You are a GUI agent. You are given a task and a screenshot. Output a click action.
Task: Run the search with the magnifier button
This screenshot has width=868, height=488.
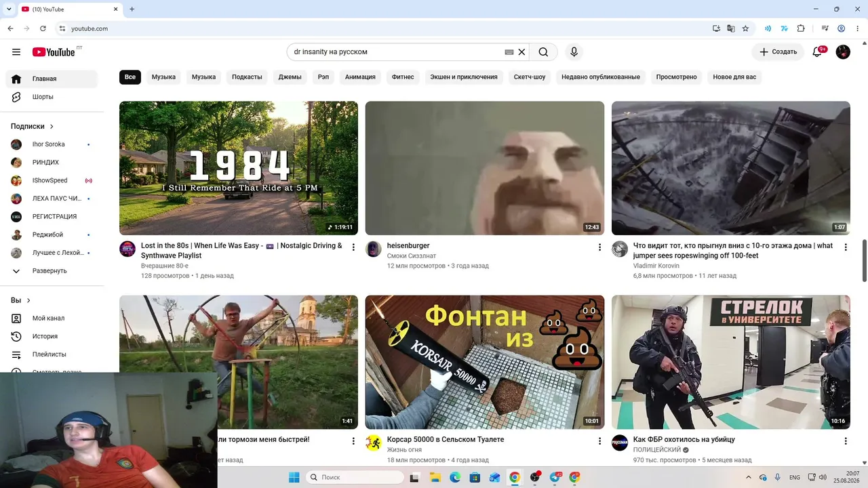tap(543, 52)
